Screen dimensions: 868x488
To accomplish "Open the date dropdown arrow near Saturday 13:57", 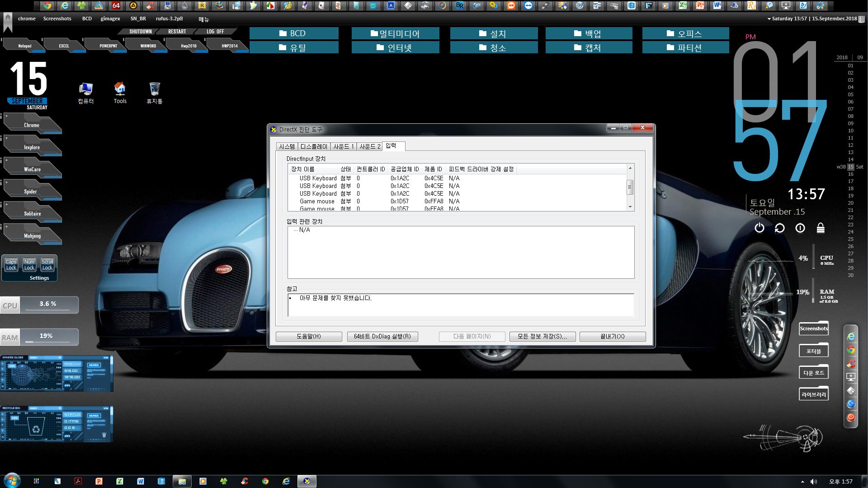I will point(769,19).
